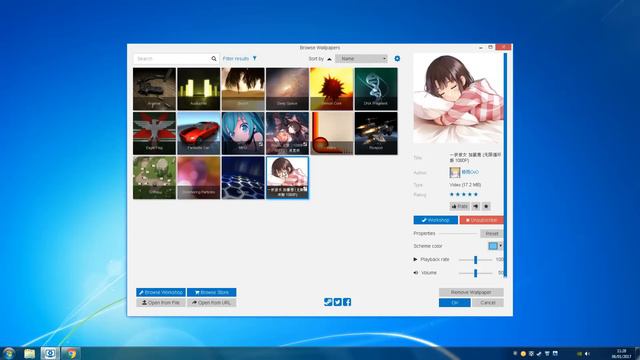
Task: Open the author name link
Action: point(470,172)
